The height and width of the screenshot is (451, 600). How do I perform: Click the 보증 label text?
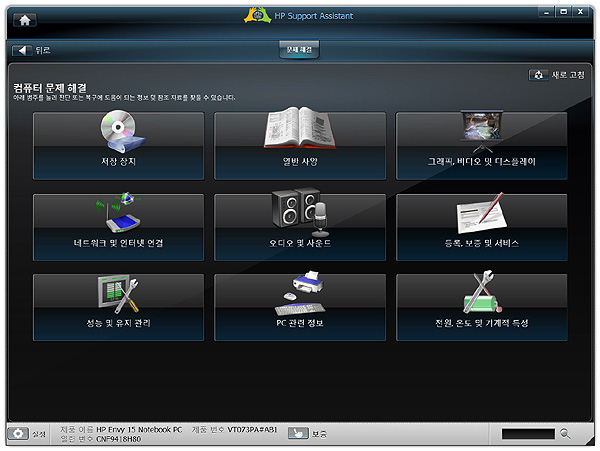coord(319,434)
